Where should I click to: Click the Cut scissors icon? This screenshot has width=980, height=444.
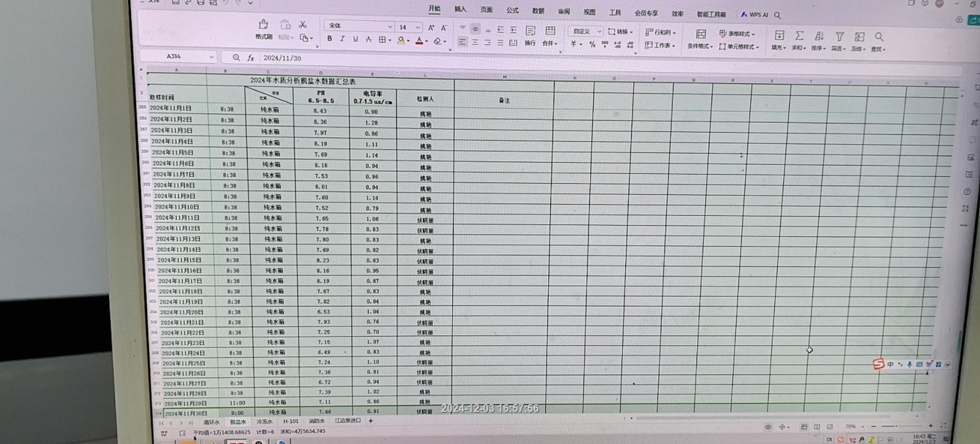302,24
